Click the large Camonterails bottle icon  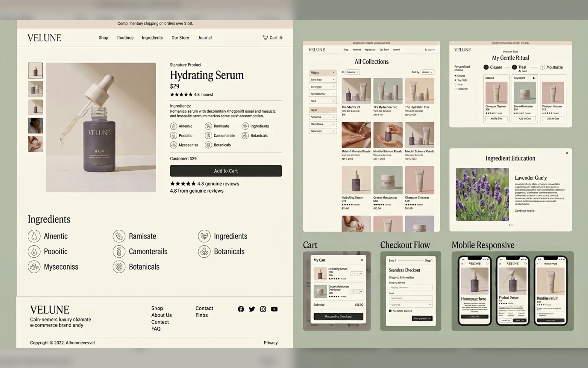119,251
